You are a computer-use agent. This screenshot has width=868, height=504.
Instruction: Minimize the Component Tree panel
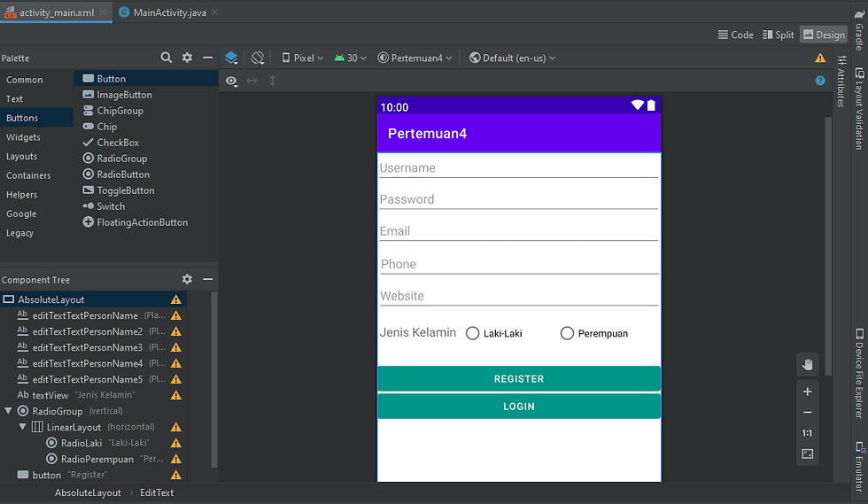(207, 279)
